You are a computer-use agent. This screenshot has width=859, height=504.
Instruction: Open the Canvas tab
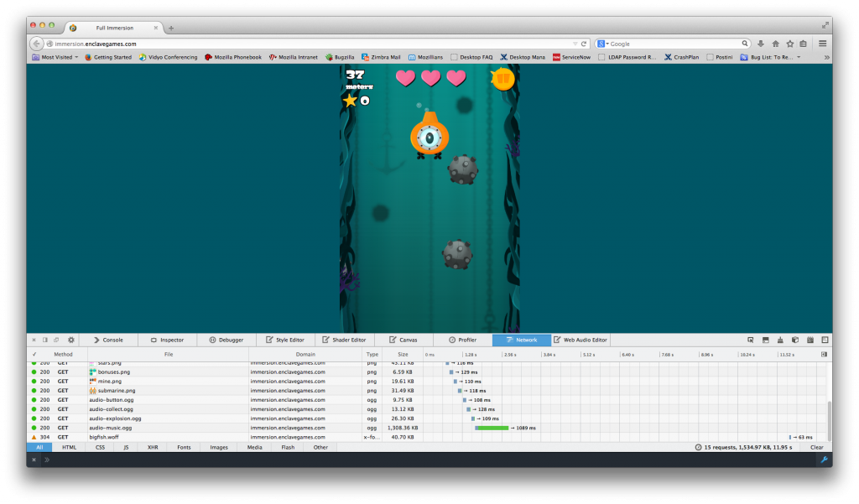[x=403, y=340]
